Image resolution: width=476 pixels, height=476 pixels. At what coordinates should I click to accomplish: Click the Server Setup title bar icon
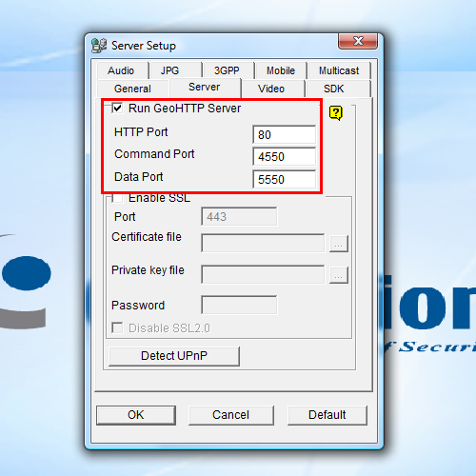(99, 46)
